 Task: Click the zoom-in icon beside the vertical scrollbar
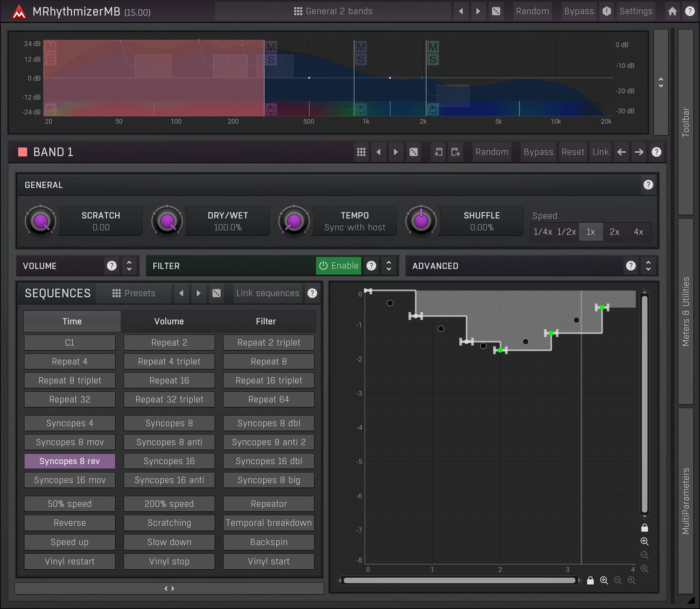(644, 541)
